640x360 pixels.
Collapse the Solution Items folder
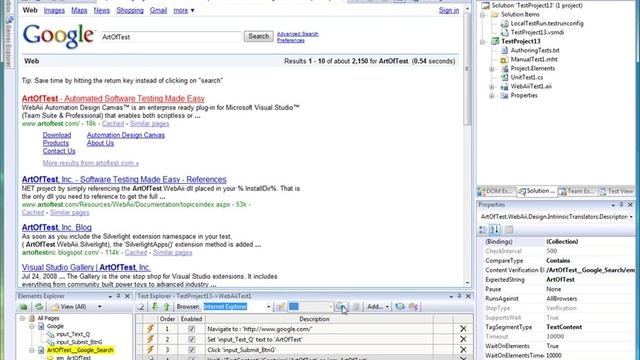tap(483, 15)
